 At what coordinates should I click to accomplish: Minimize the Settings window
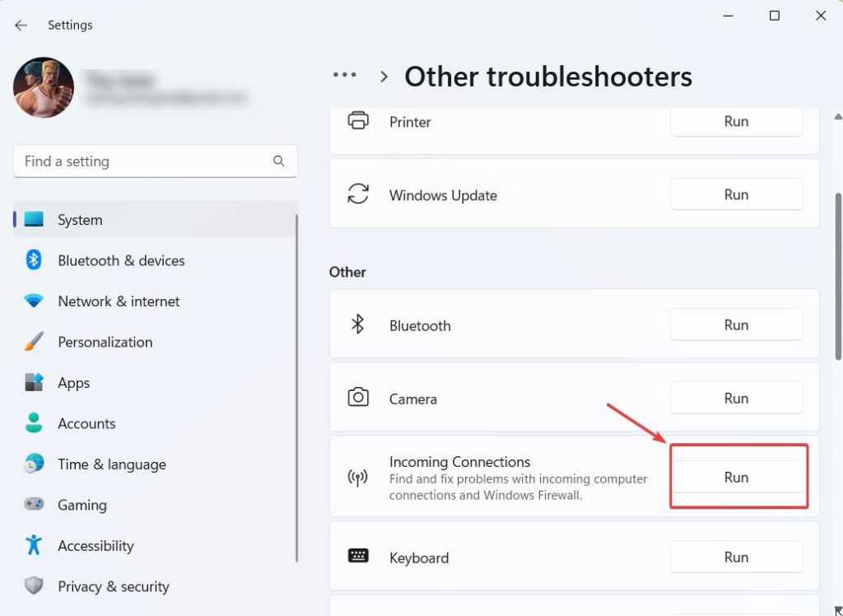[x=728, y=16]
